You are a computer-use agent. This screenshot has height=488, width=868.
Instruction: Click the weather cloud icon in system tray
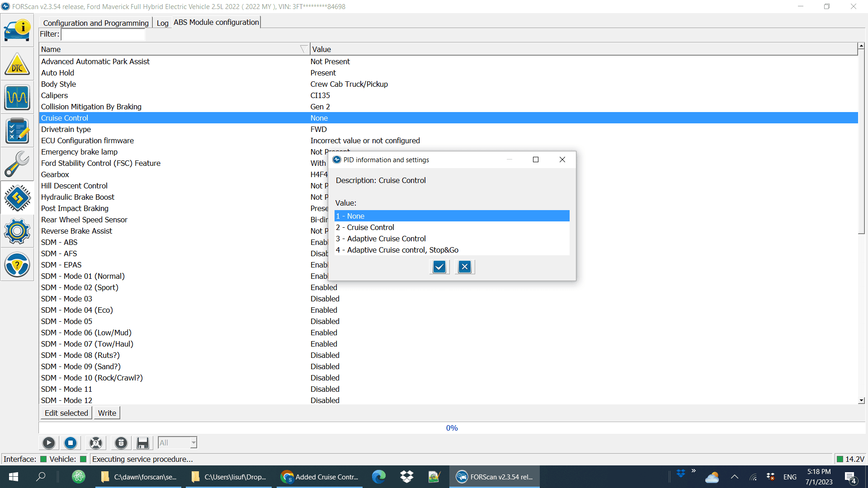[712, 477]
